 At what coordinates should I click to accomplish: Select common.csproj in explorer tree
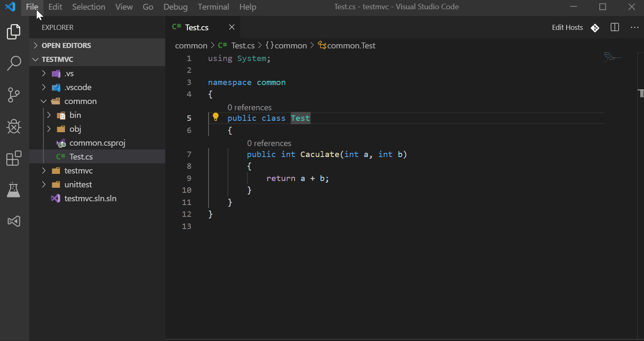point(97,143)
